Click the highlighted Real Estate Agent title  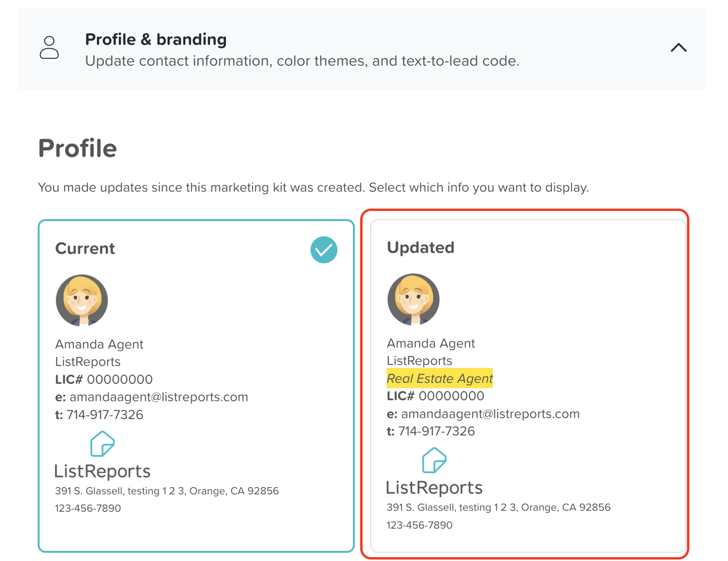coord(440,379)
